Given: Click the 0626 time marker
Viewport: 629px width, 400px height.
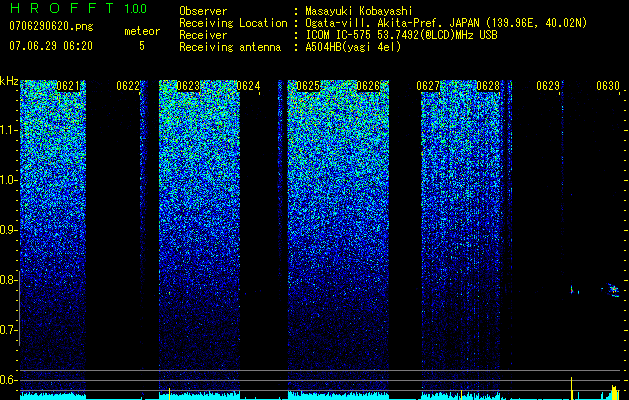Looking at the screenshot, I should click(x=368, y=86).
